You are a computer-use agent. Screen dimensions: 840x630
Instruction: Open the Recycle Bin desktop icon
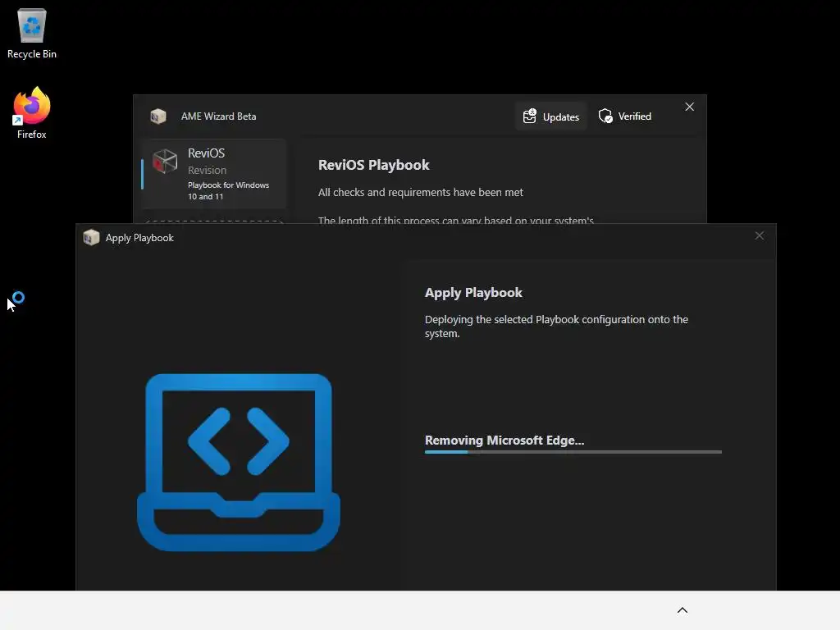pyautogui.click(x=32, y=33)
